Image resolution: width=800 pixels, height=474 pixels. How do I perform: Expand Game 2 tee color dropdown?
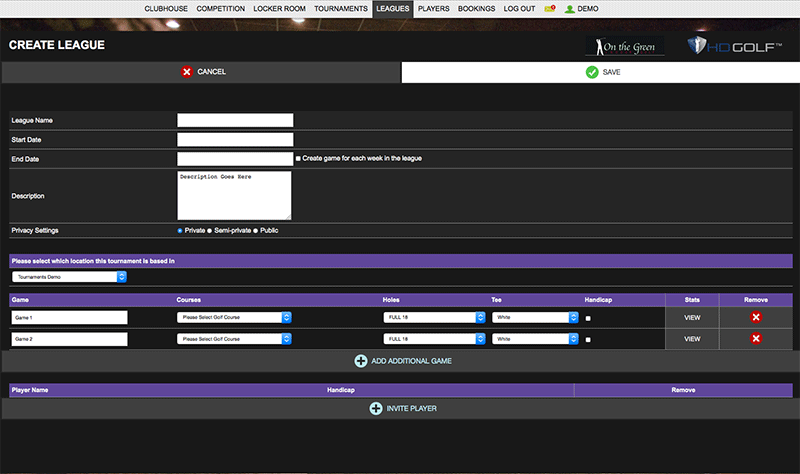[535, 339]
